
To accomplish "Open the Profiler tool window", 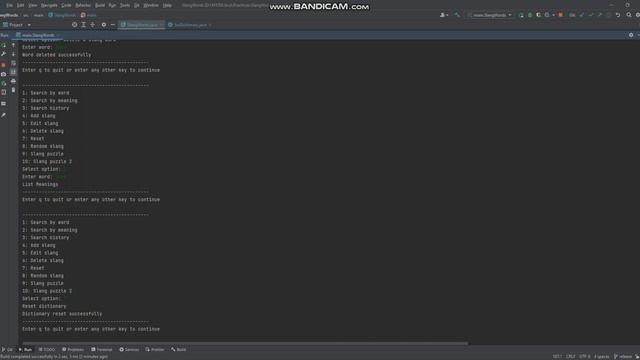I will 155,350.
